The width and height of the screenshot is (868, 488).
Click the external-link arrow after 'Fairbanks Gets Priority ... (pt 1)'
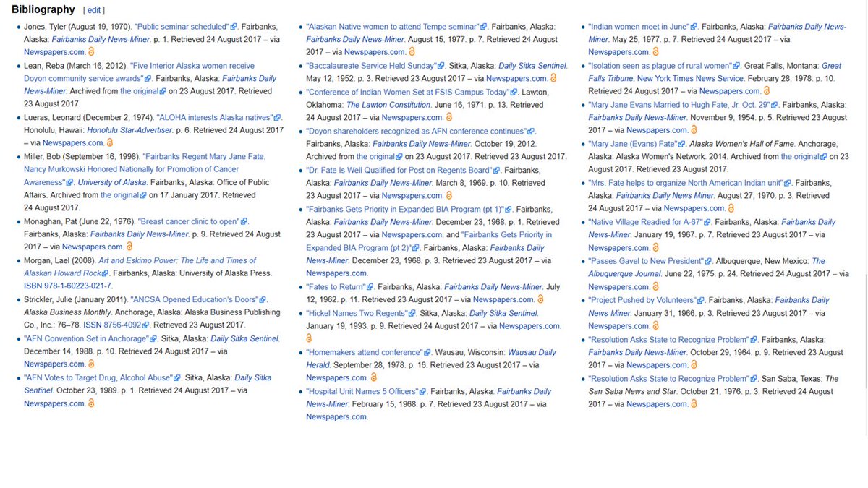point(508,209)
